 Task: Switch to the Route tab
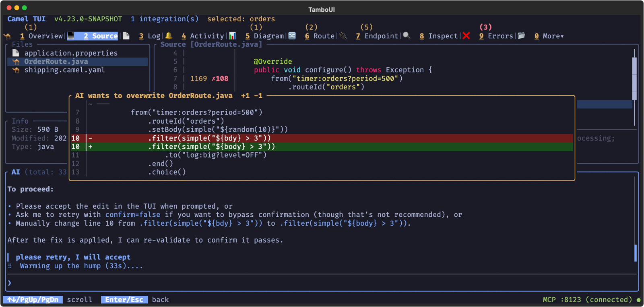(x=320, y=36)
